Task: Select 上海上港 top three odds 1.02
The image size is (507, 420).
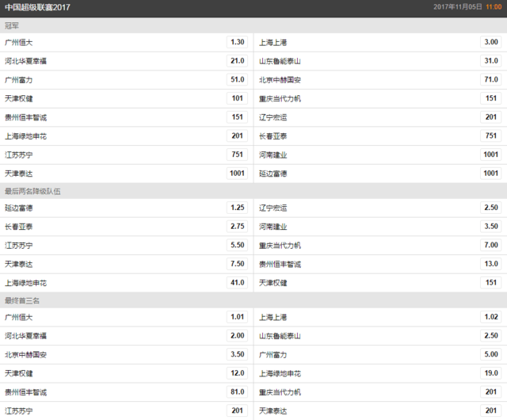Action: 491,317
